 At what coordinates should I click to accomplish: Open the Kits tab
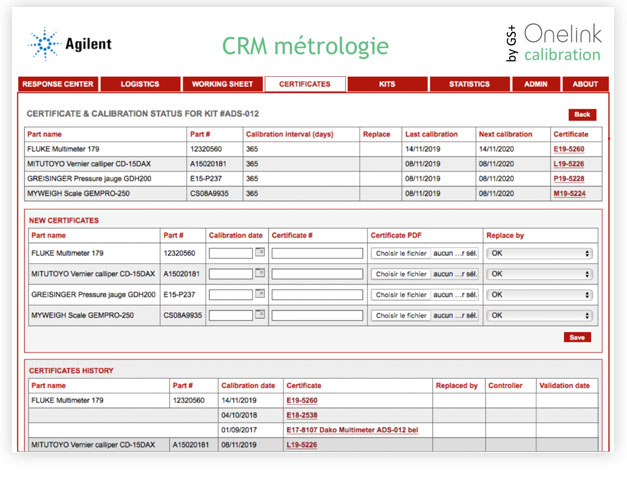pos(387,84)
